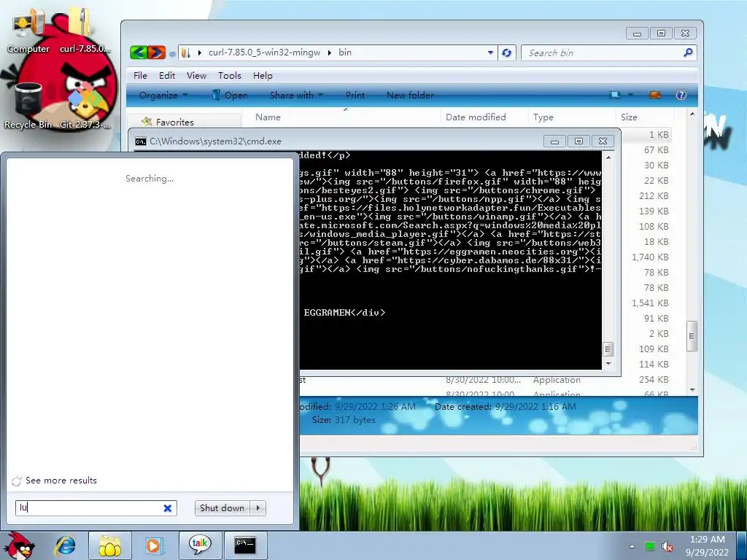Open the Share with dropdown
Screen dimensions: 747x560
[296, 96]
